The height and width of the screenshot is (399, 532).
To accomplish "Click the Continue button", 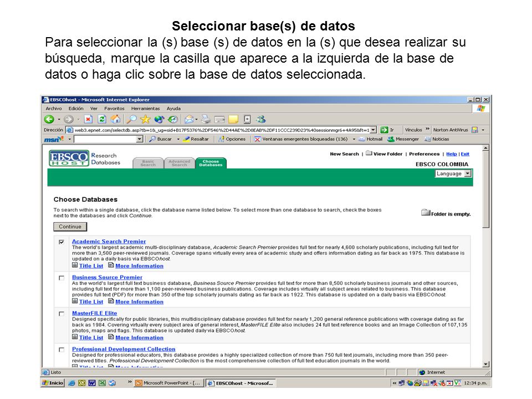I will click(70, 227).
